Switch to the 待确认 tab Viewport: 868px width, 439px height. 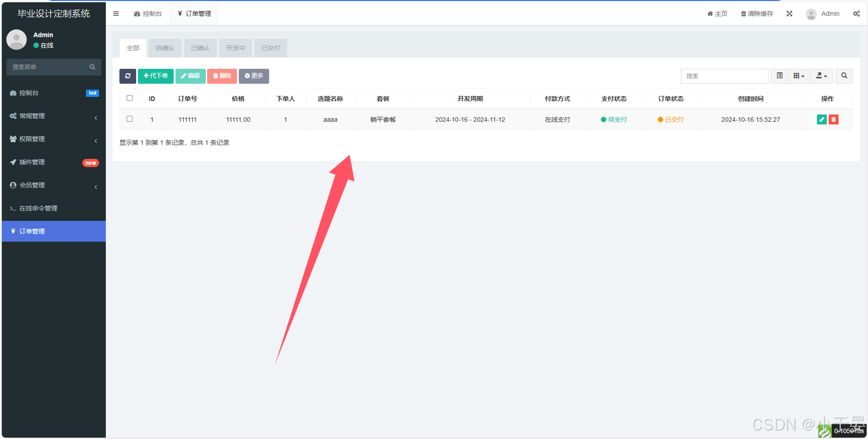click(x=165, y=48)
